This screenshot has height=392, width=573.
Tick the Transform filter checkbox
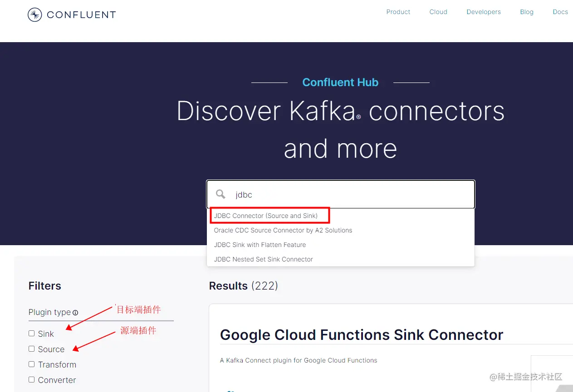31,364
